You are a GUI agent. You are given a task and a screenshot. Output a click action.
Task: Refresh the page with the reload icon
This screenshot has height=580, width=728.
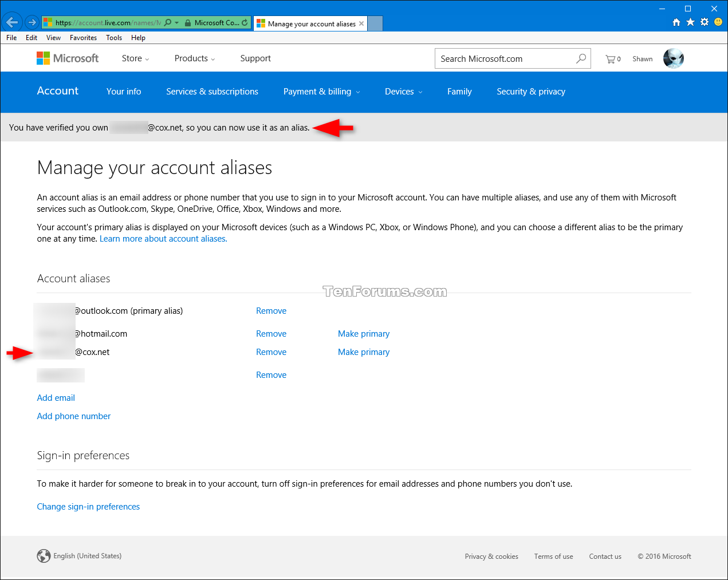(x=245, y=23)
